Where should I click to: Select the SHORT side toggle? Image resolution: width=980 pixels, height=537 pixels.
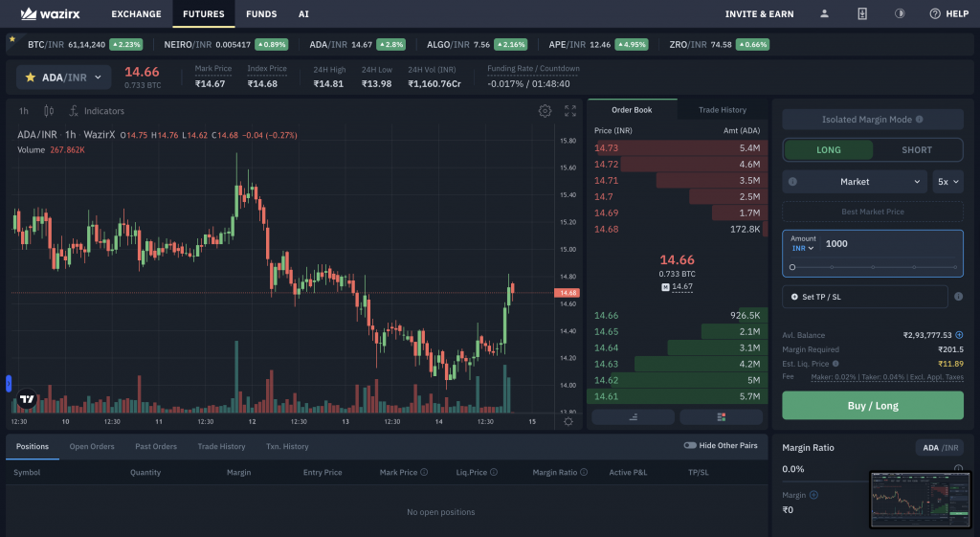916,150
